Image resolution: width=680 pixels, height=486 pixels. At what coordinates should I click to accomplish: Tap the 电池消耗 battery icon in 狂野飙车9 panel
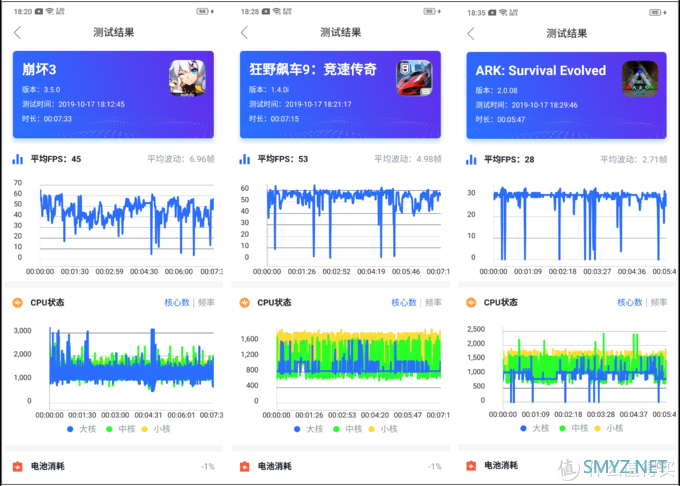point(245,466)
